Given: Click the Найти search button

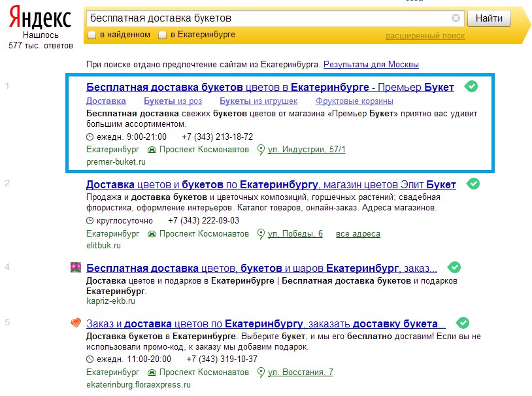Looking at the screenshot, I should point(489,18).
